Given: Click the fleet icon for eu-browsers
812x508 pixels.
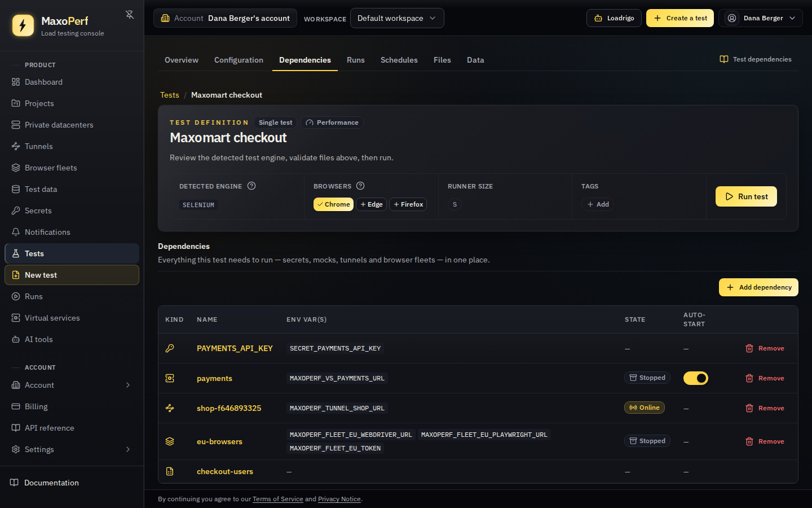Looking at the screenshot, I should [170, 441].
